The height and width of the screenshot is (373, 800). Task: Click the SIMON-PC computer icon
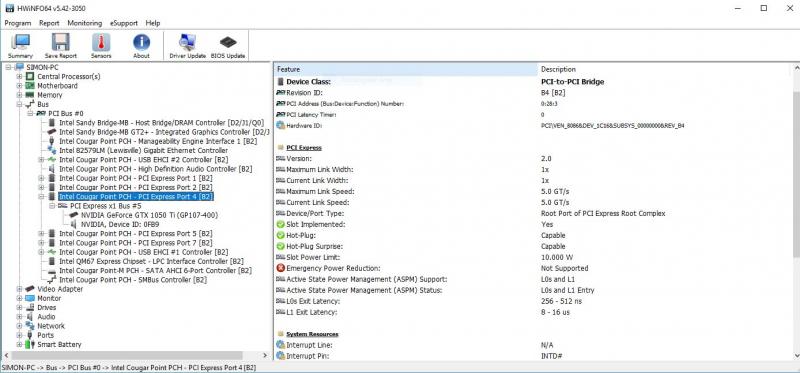20,67
